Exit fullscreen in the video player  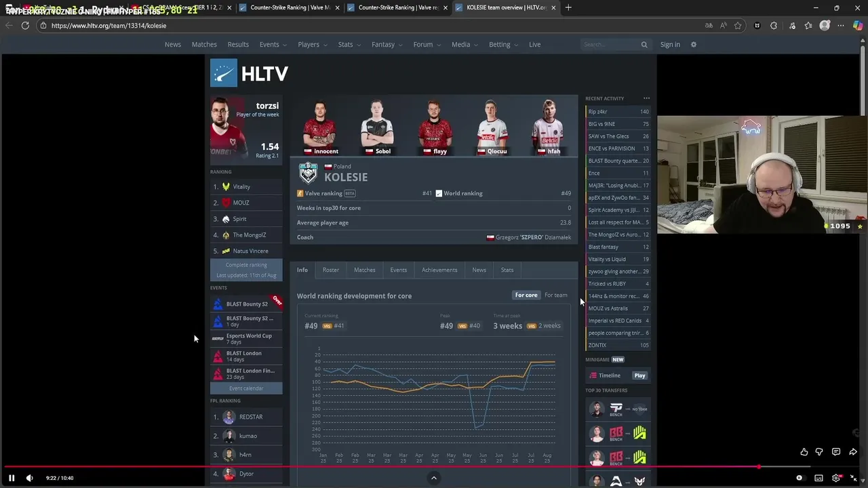pyautogui.click(x=854, y=478)
